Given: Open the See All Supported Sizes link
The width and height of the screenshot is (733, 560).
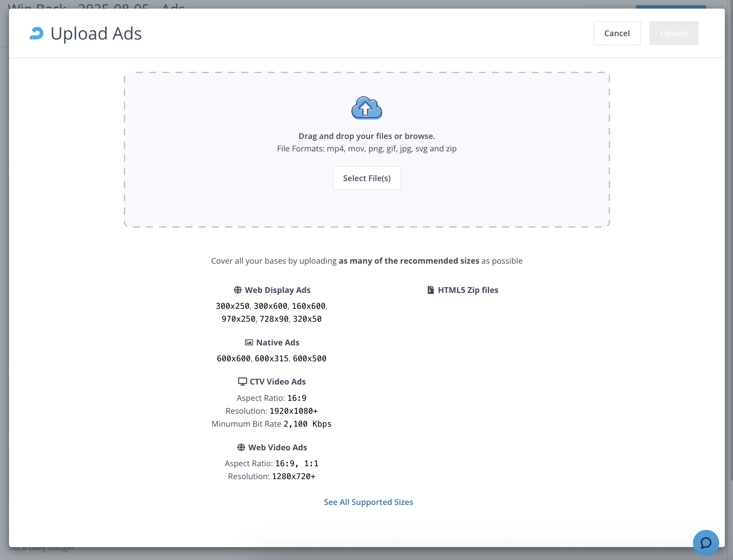Looking at the screenshot, I should tap(368, 502).
